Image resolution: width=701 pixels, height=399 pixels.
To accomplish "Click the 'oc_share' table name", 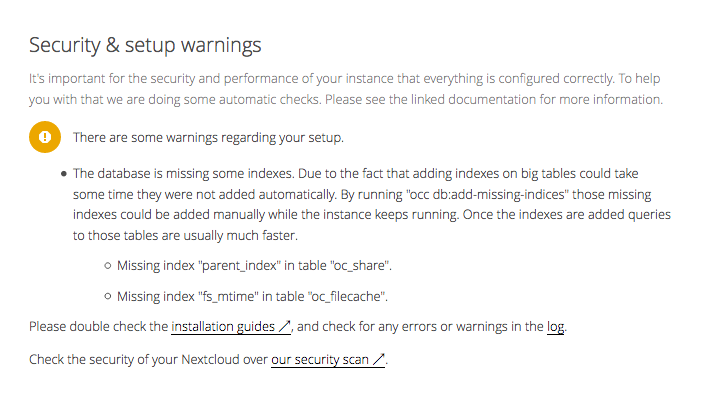I will 361,266.
